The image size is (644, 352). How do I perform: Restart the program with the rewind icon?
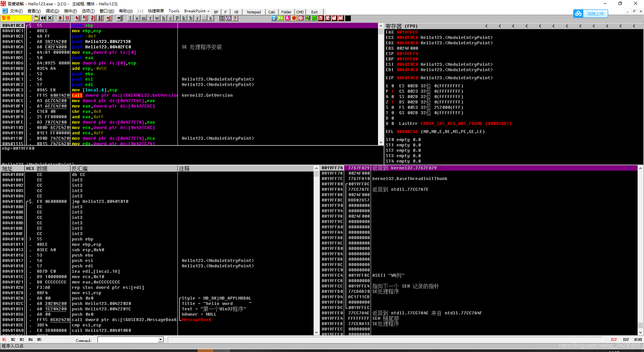coord(43,18)
